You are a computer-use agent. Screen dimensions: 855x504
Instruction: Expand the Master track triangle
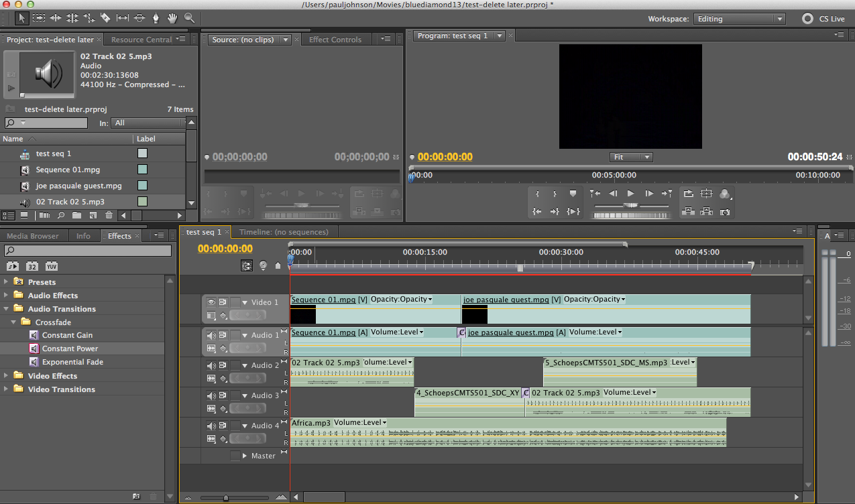click(245, 456)
